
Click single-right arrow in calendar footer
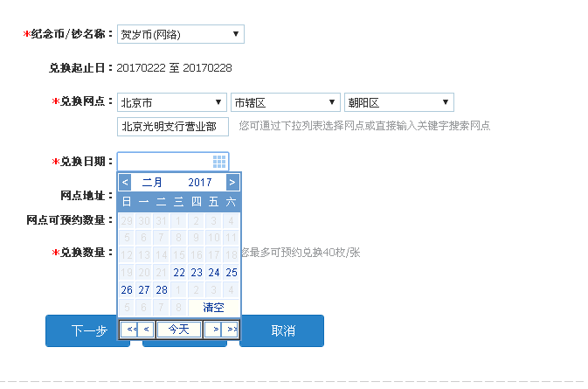coord(215,330)
